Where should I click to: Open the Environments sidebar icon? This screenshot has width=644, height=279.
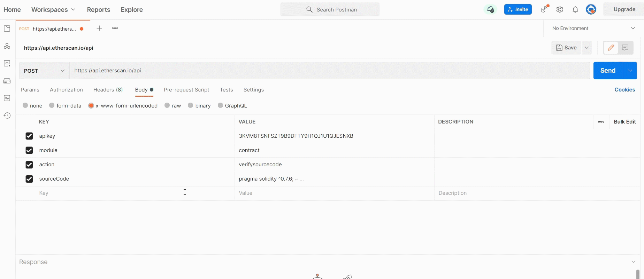click(x=7, y=63)
